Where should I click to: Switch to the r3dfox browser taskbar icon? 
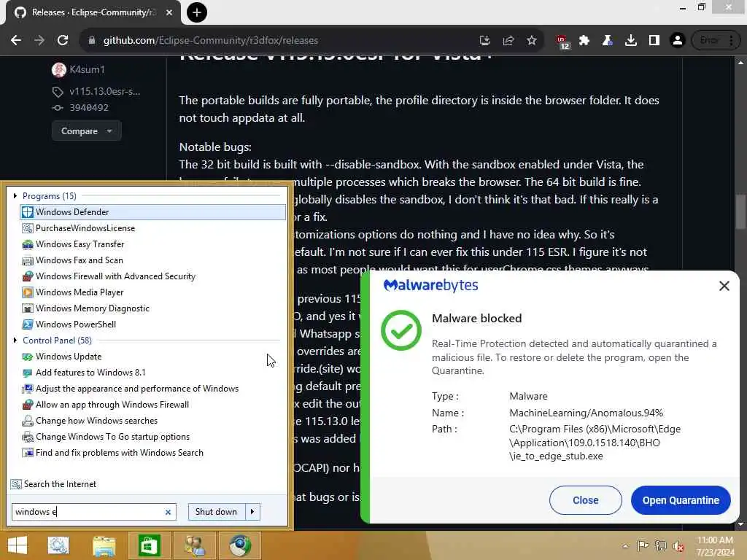(x=239, y=545)
